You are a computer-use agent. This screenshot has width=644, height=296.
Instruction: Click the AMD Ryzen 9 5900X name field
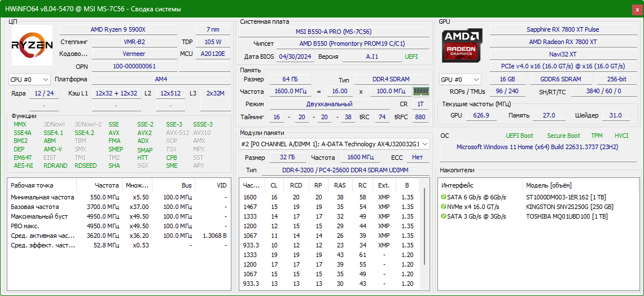click(x=119, y=29)
